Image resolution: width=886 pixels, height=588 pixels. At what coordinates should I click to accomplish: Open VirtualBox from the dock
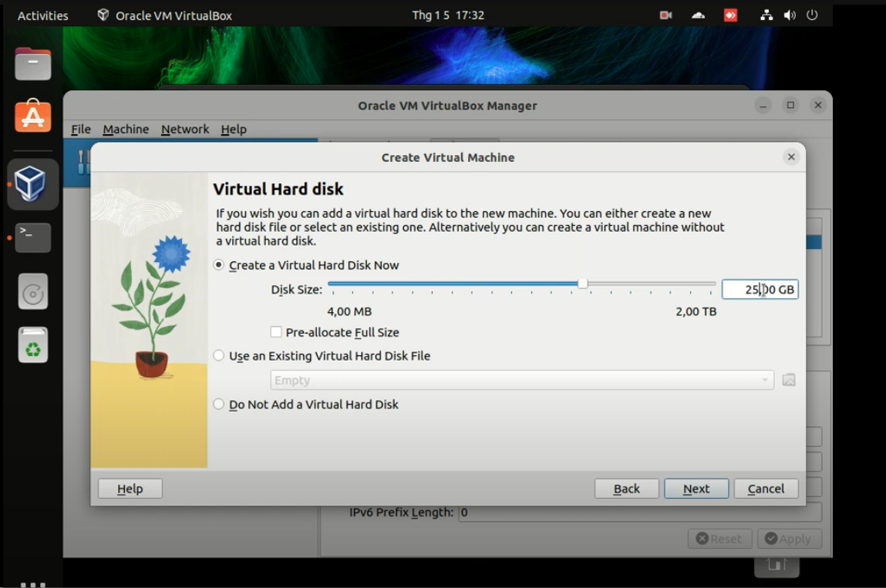pyautogui.click(x=32, y=185)
